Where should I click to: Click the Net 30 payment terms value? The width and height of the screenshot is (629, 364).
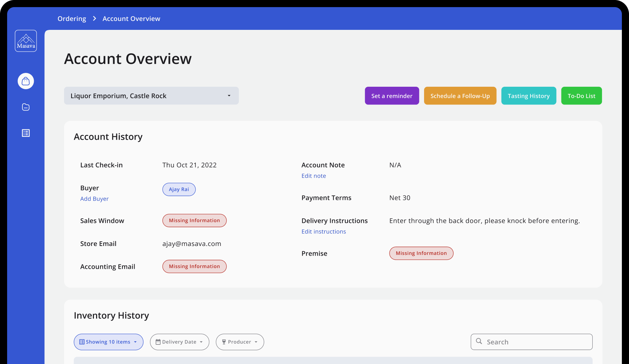click(x=400, y=198)
